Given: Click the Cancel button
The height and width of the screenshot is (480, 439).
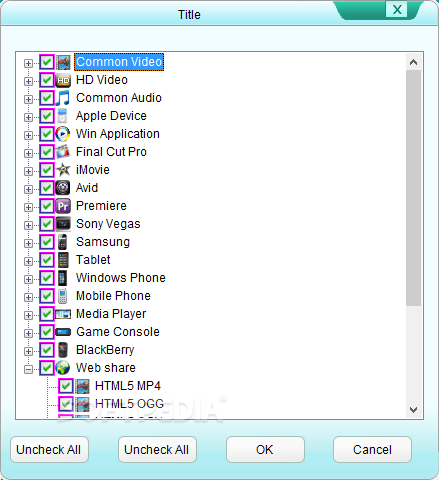Looking at the screenshot, I should click(x=372, y=450).
